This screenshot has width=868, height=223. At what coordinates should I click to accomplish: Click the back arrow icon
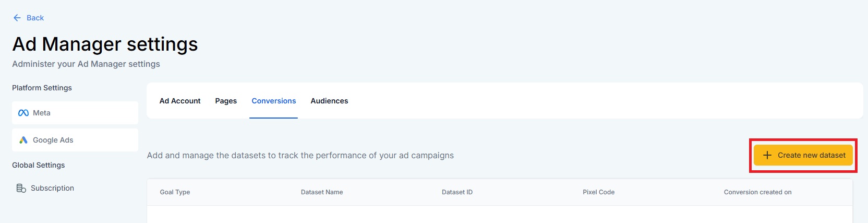tap(17, 18)
